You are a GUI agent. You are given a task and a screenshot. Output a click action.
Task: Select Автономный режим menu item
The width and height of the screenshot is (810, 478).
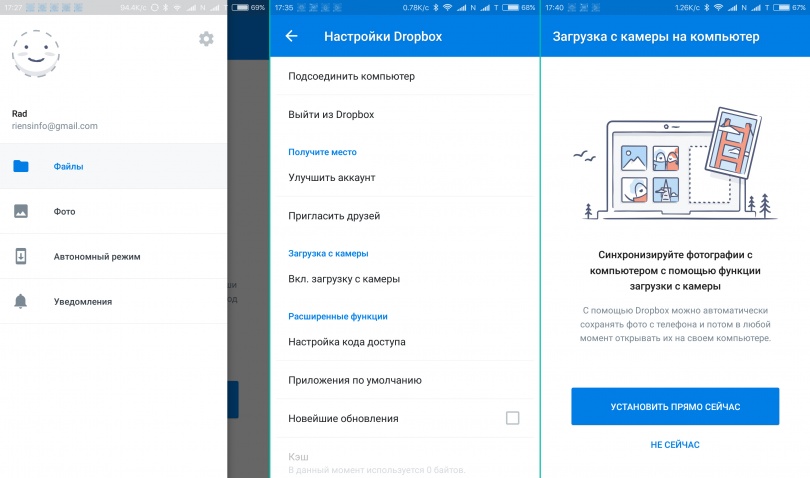96,256
